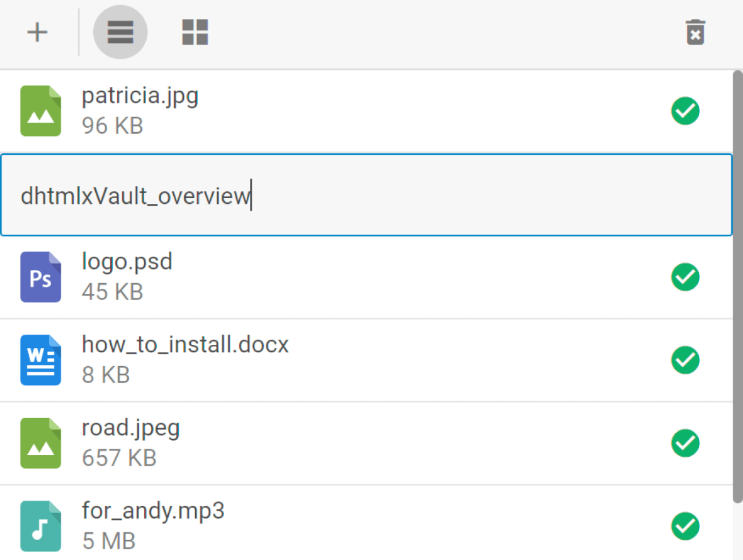Click the Photoshop icon for logo.psd
Screen dimensions: 743x560
41,277
